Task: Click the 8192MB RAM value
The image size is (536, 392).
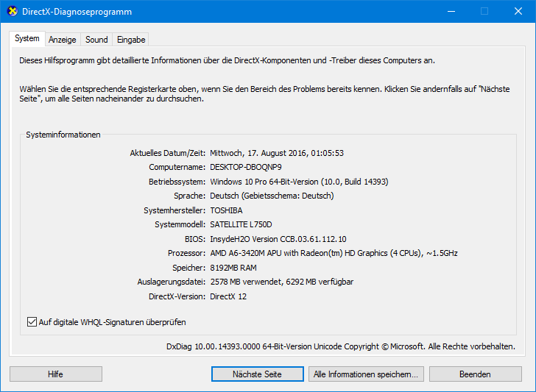Action: click(x=233, y=268)
